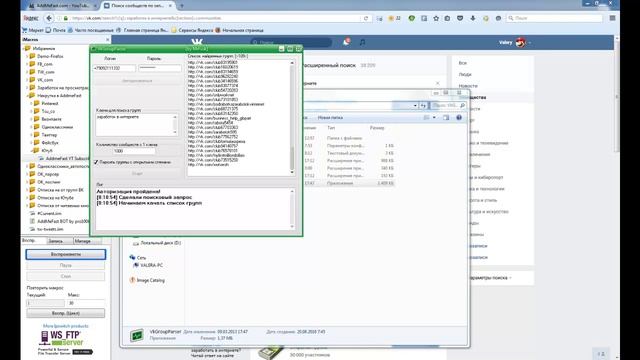Open the Firefox downloads arrow icon
640x360 pixels.
click(x=473, y=18)
